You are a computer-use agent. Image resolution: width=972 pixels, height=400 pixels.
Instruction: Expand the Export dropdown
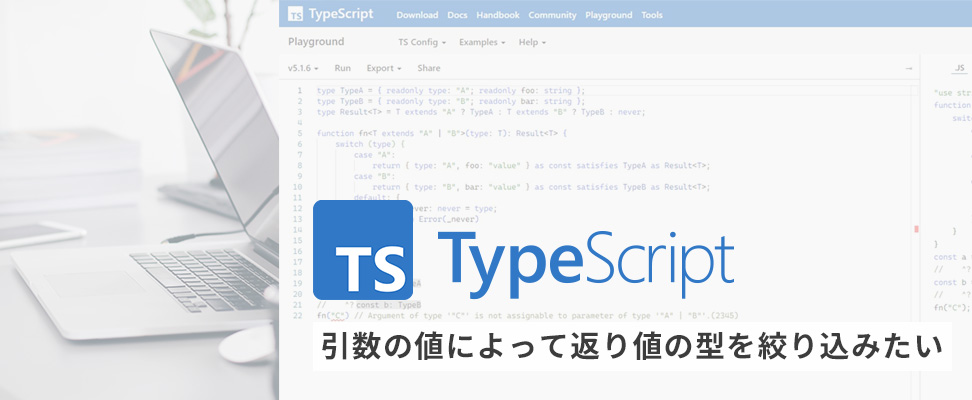coord(384,68)
